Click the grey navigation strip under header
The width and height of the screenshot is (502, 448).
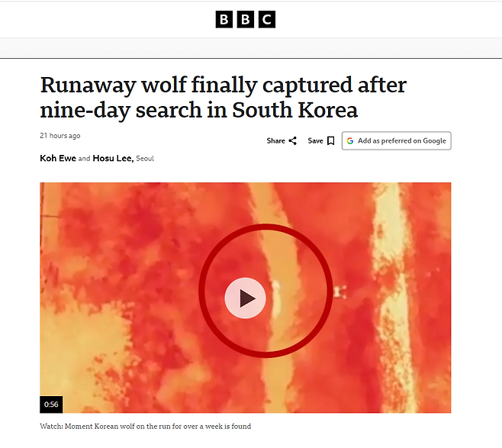[251, 48]
